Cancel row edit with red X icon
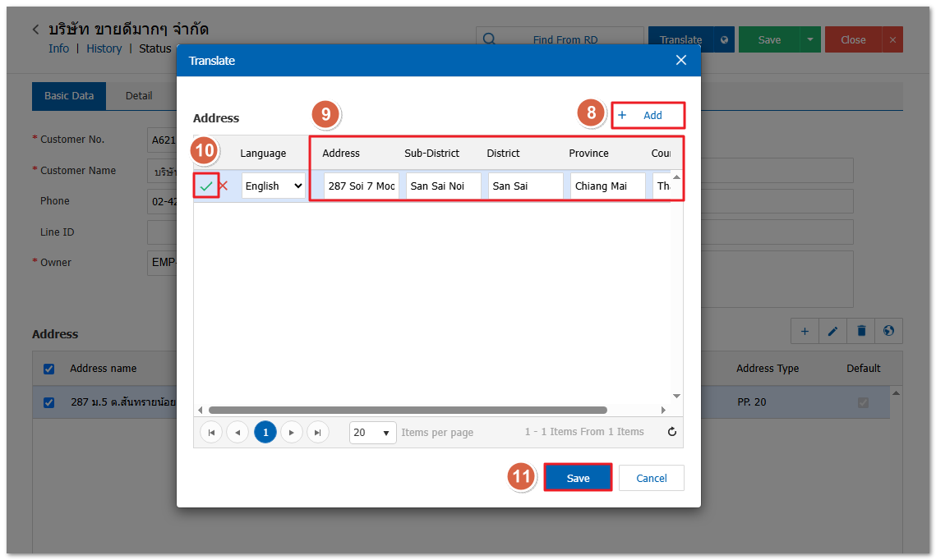Image resolution: width=936 pixels, height=560 pixels. pyautogui.click(x=223, y=186)
